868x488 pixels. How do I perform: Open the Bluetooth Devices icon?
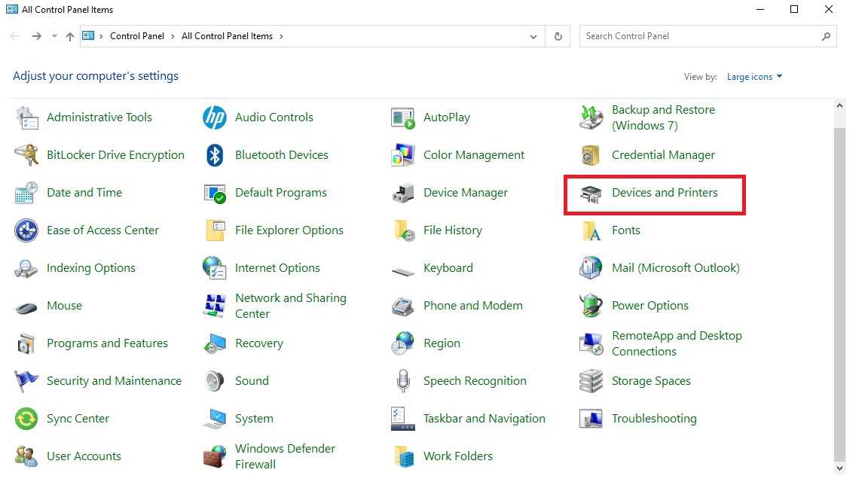[215, 155]
